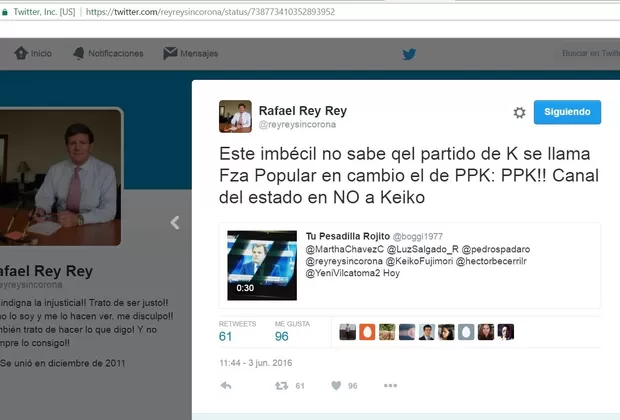
Task: Click Rafael Rey Rey name in tweet
Action: pyautogui.click(x=302, y=111)
